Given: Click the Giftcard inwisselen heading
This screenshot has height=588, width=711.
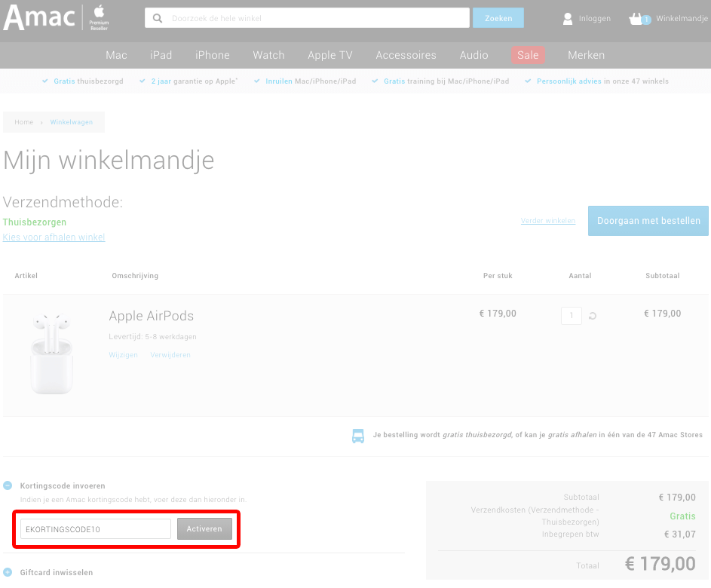Looking at the screenshot, I should [57, 572].
